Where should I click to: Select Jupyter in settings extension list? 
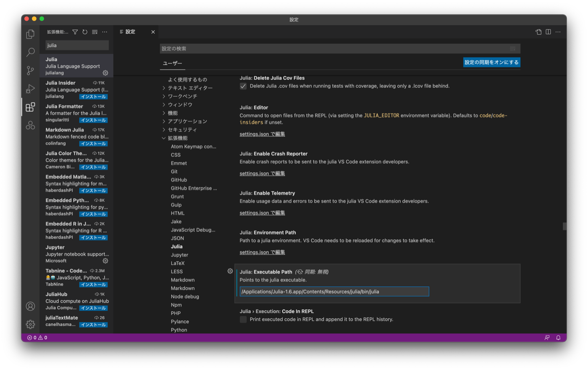(179, 255)
